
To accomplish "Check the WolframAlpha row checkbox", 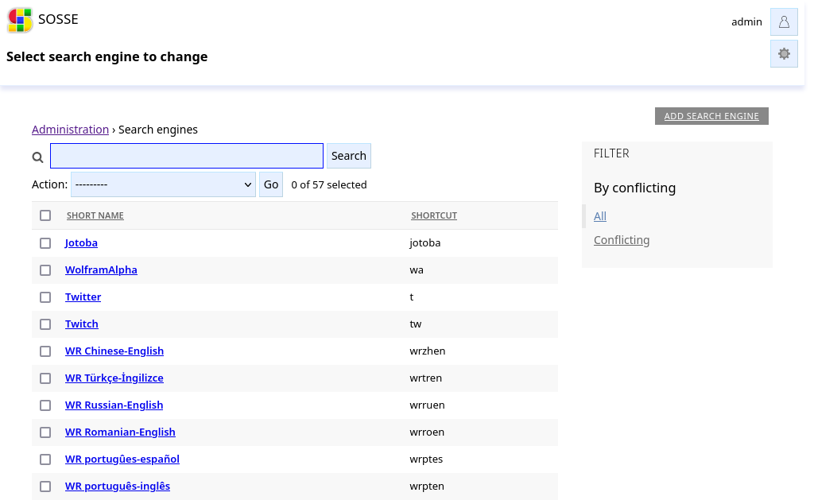I will point(45,270).
